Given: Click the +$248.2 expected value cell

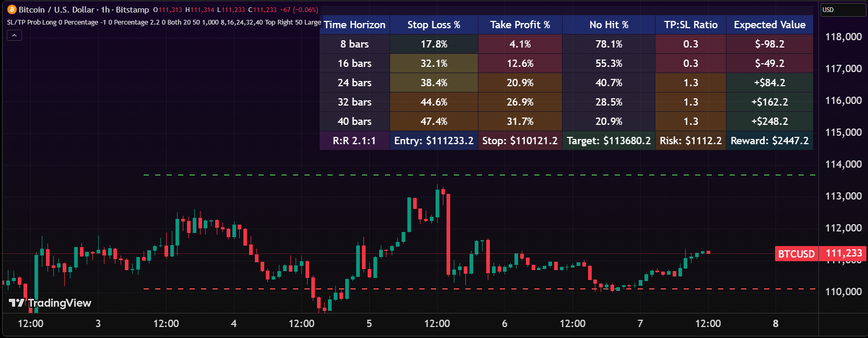Looking at the screenshot, I should pyautogui.click(x=770, y=121).
